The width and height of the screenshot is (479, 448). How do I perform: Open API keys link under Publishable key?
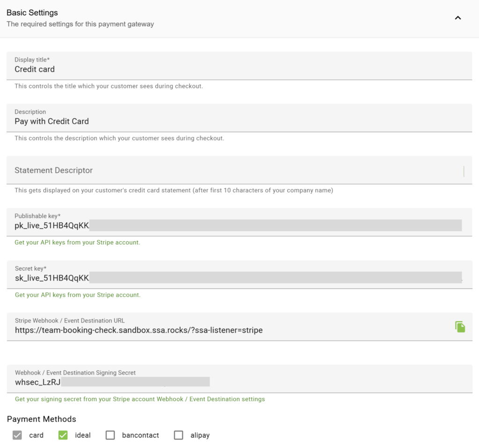click(x=77, y=243)
